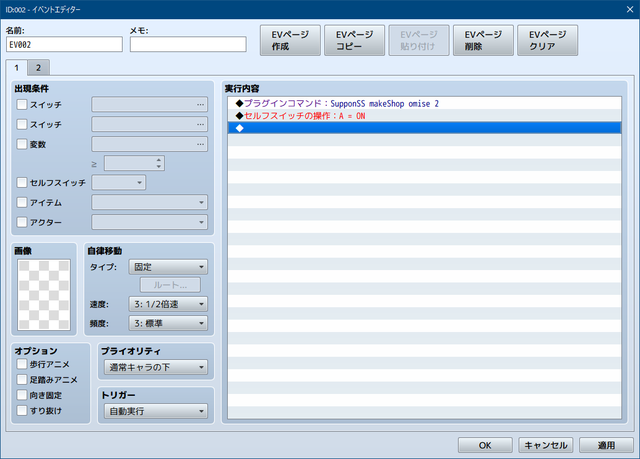
Task: Open the 頻度 dropdown showing 3: 標準
Action: 168,323
